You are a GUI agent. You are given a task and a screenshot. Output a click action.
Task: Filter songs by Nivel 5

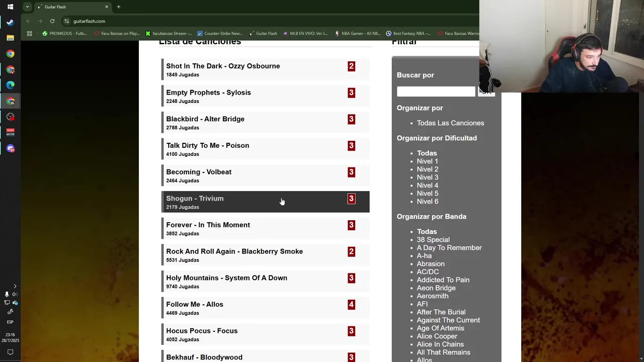(427, 193)
